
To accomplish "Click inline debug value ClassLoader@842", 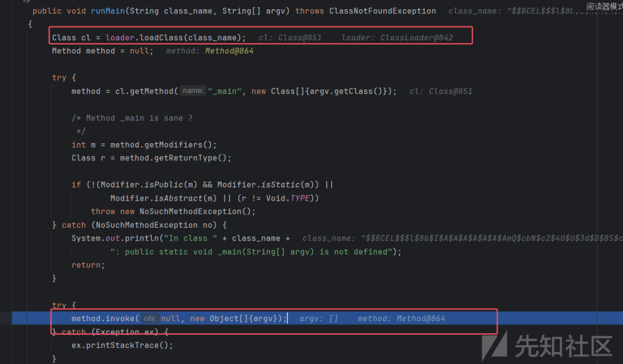I will pos(416,37).
